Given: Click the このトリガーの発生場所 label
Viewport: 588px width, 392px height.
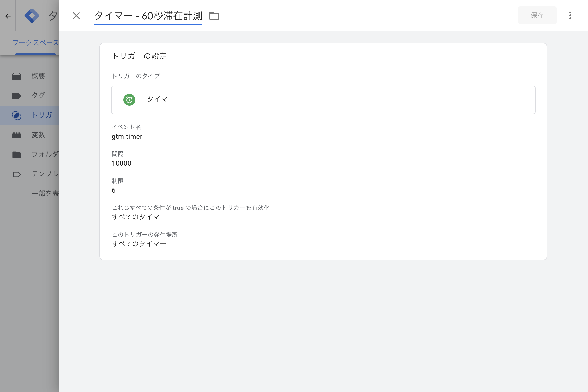Looking at the screenshot, I should 145,234.
